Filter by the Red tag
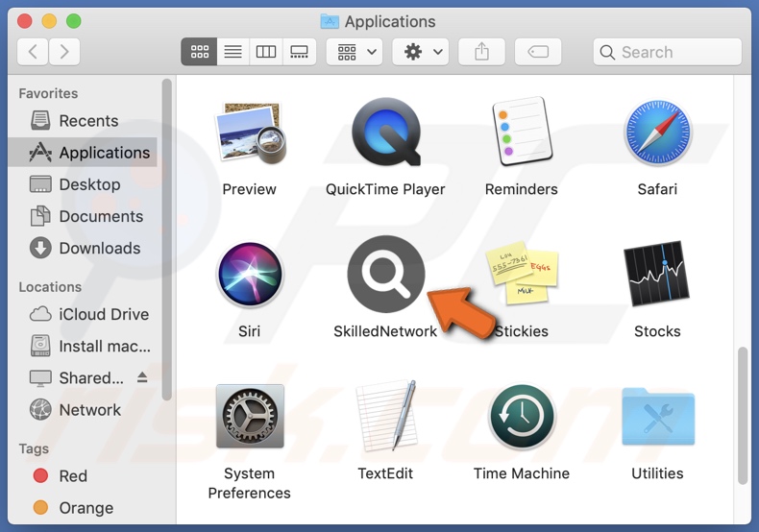Screen dimensions: 759x532 72,475
